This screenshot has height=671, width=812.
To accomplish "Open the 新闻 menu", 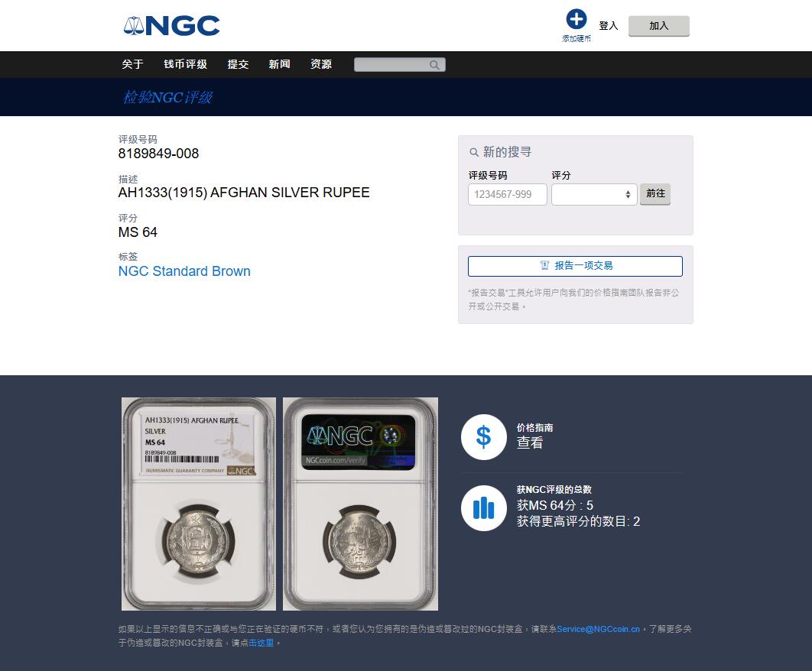I will pyautogui.click(x=280, y=64).
